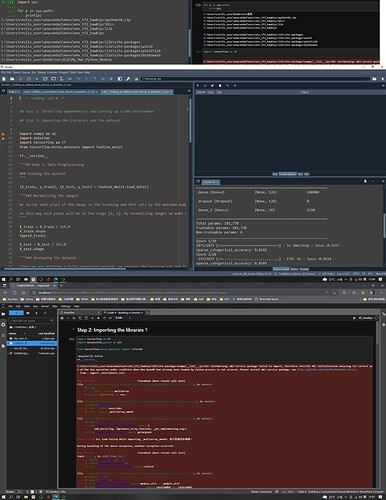Image resolution: width=386 pixels, height=500 pixels.
Task: Click the Filter files by name field
Action: (32, 321)
